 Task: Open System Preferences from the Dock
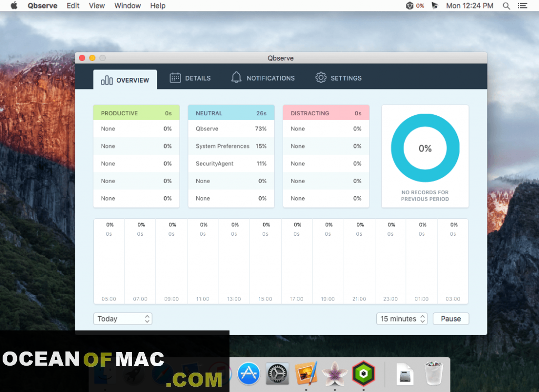click(277, 374)
